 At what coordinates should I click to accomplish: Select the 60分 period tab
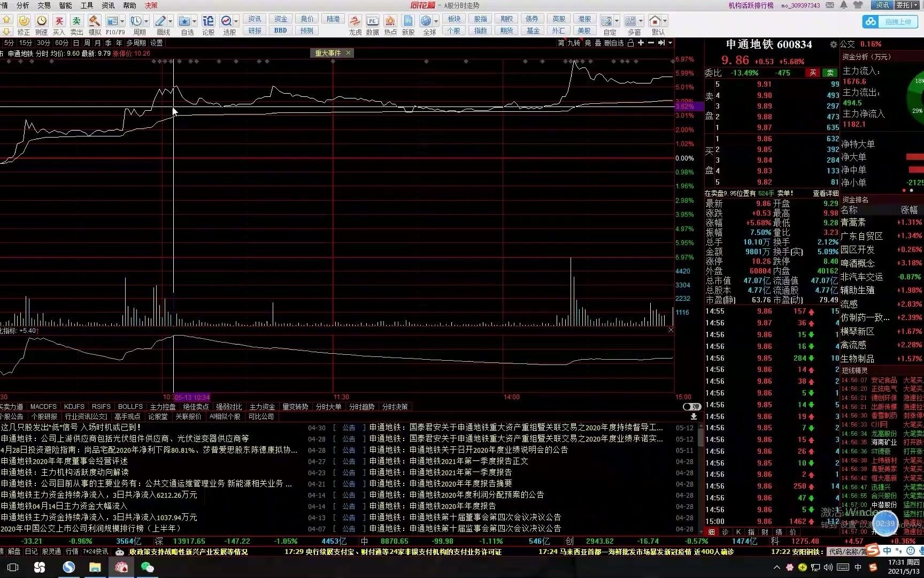(61, 43)
